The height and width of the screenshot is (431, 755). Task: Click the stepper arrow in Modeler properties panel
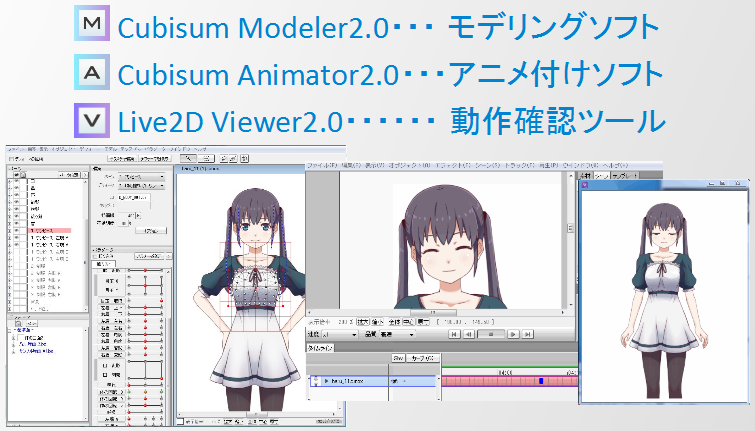point(138,215)
